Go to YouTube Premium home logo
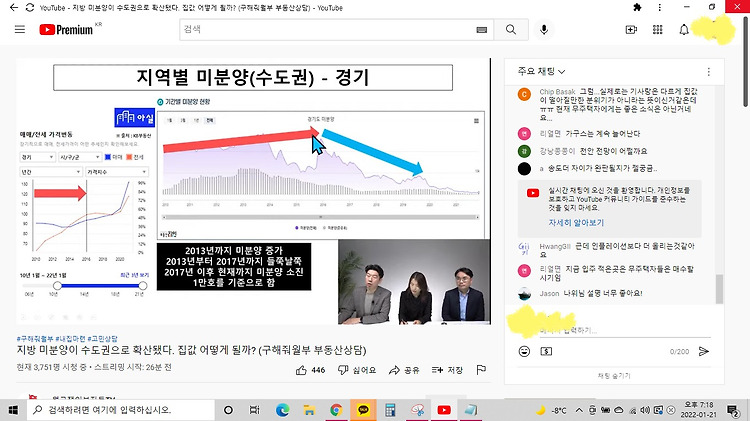750x421 pixels. (x=66, y=30)
